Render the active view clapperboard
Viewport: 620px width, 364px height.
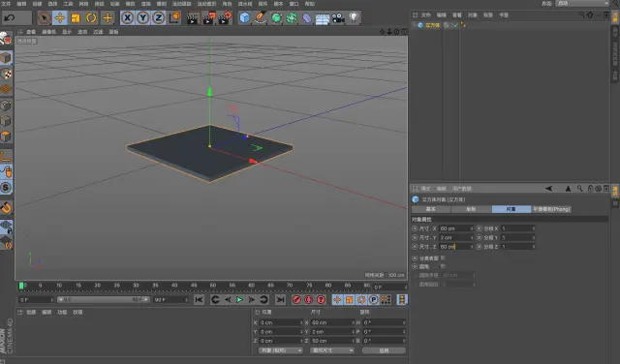click(193, 18)
